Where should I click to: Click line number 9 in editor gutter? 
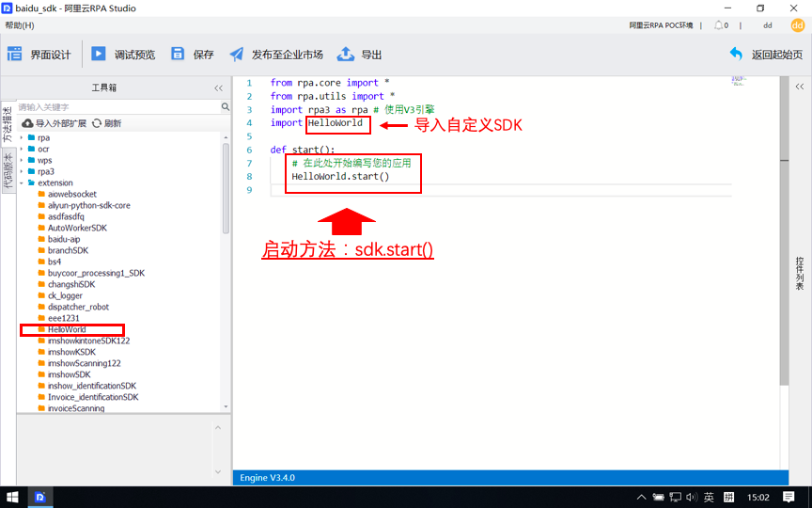249,190
